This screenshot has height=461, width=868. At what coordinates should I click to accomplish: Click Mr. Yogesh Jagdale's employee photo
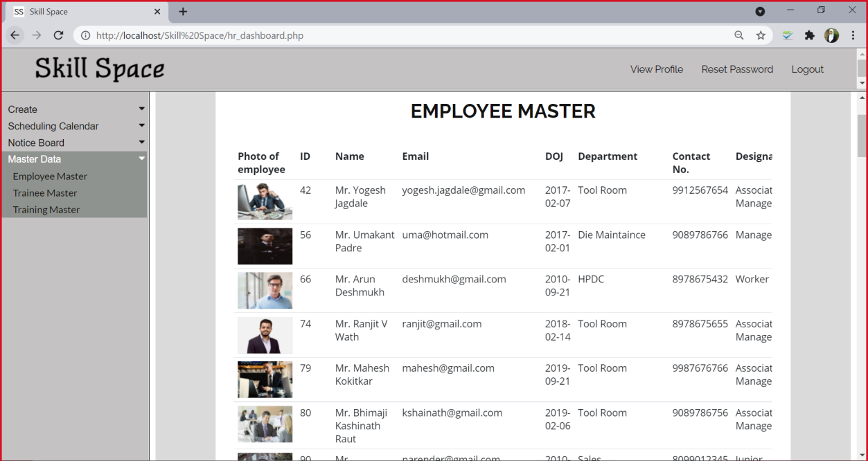(265, 201)
